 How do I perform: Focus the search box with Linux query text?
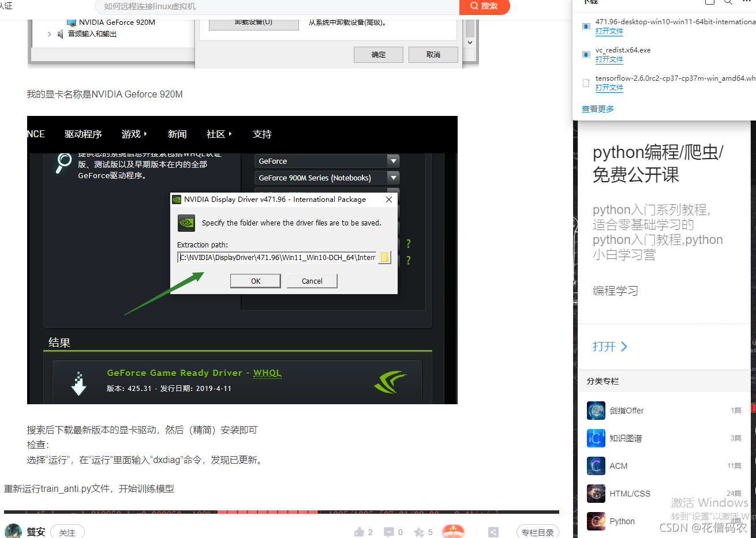277,6
